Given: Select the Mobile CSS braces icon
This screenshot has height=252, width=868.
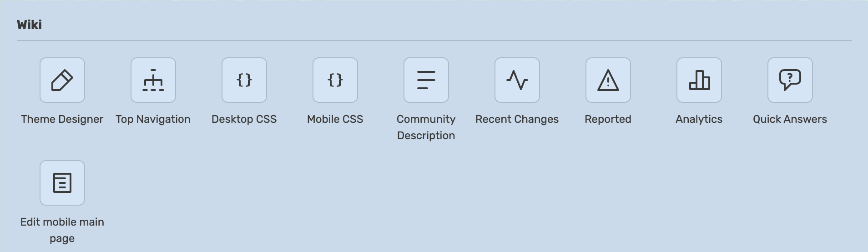Looking at the screenshot, I should click(x=335, y=80).
